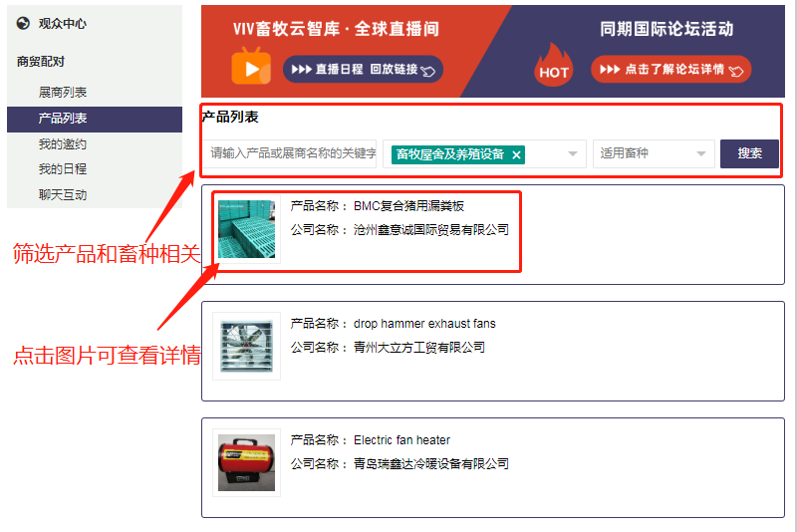The width and height of the screenshot is (797, 532).
Task: Click the 直播日程 回放链接 button
Action: (363, 69)
